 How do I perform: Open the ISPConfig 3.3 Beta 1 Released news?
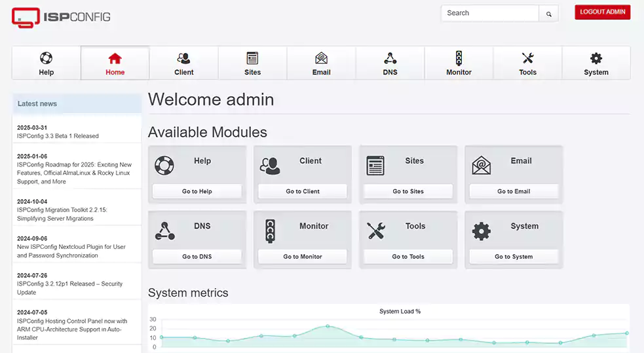tap(58, 136)
